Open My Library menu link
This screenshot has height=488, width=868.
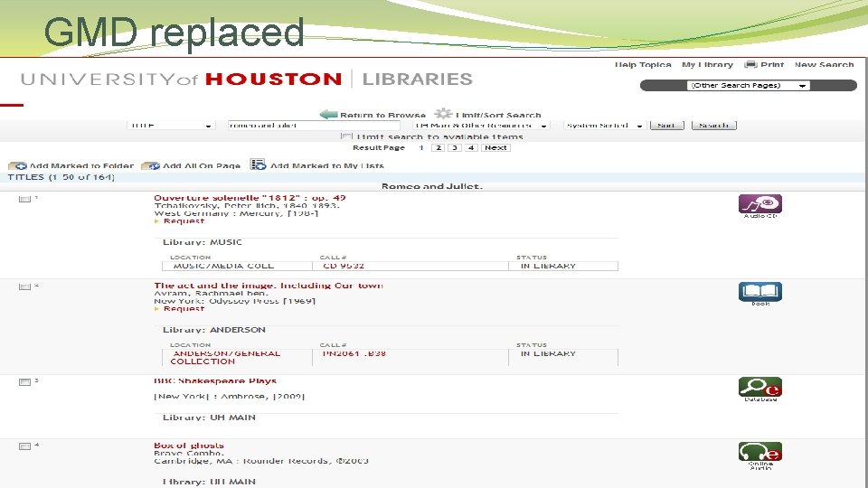pyautogui.click(x=707, y=65)
